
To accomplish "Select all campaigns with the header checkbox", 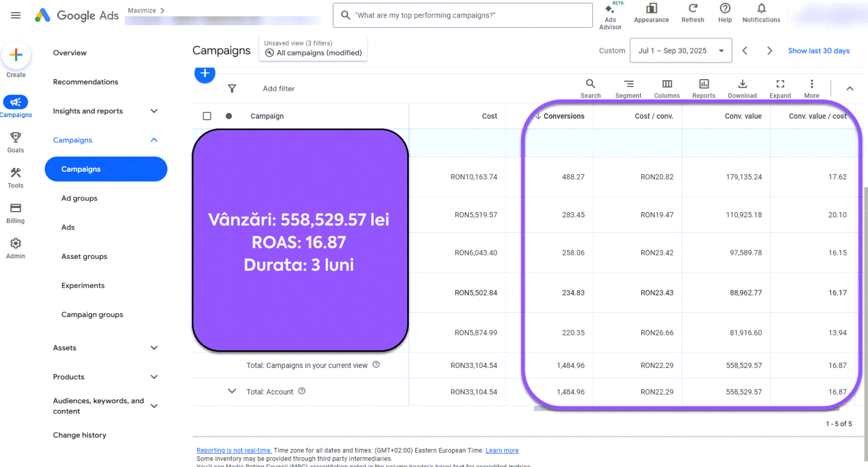I will click(x=207, y=116).
